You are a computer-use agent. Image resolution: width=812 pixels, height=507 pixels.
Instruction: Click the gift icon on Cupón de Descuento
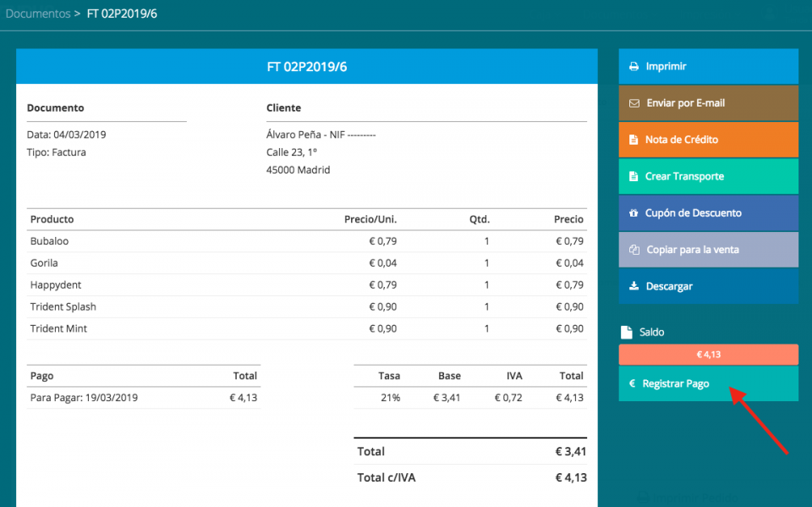[x=634, y=213]
